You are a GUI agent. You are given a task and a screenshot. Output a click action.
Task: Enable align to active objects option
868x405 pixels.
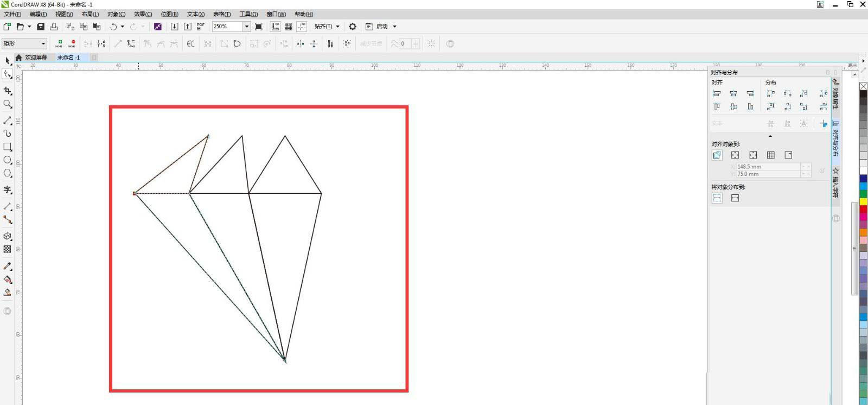(717, 155)
